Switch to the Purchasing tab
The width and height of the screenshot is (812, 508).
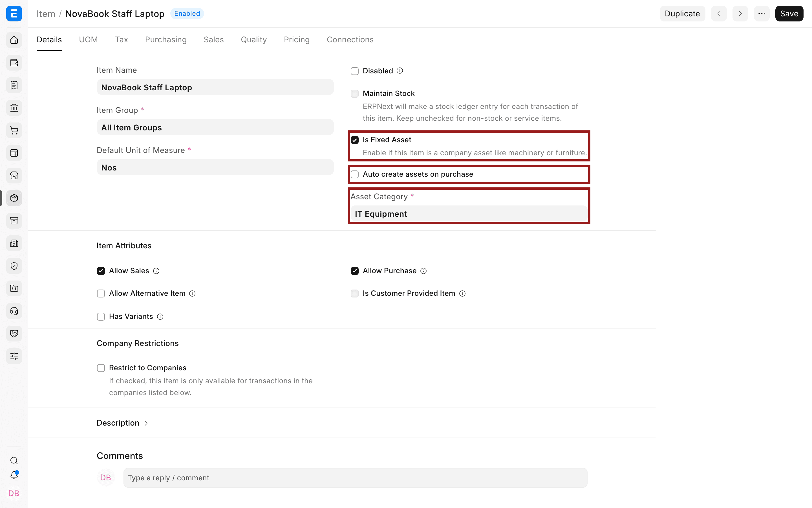[166, 40]
